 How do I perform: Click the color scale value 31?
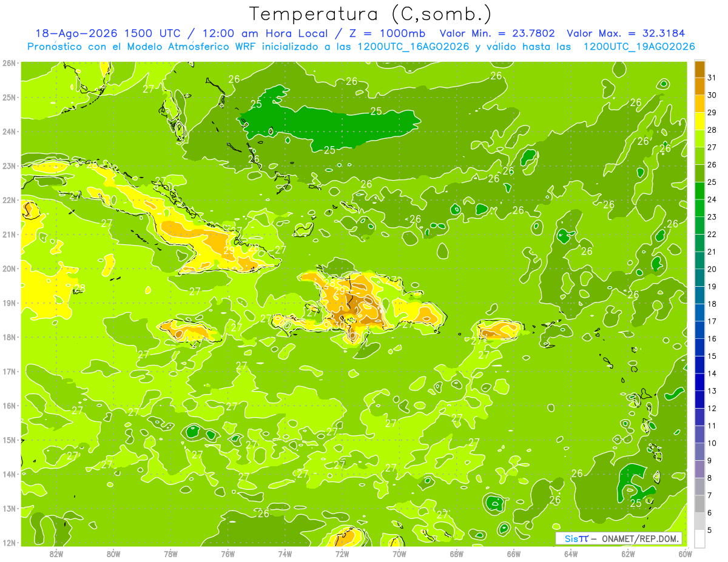coord(712,78)
